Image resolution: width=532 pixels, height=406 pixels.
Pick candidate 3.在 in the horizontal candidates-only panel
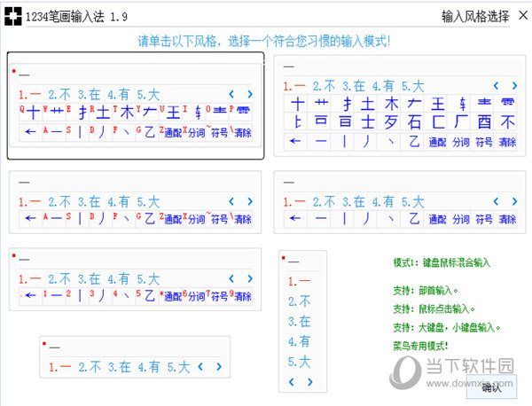point(120,367)
